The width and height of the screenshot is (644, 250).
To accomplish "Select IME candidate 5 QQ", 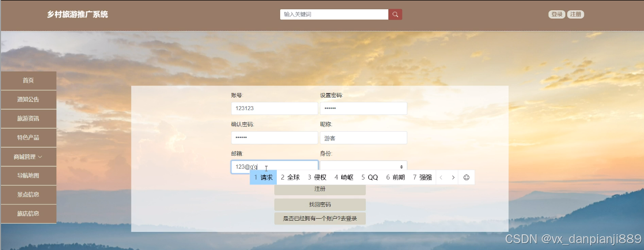I will [x=370, y=178].
